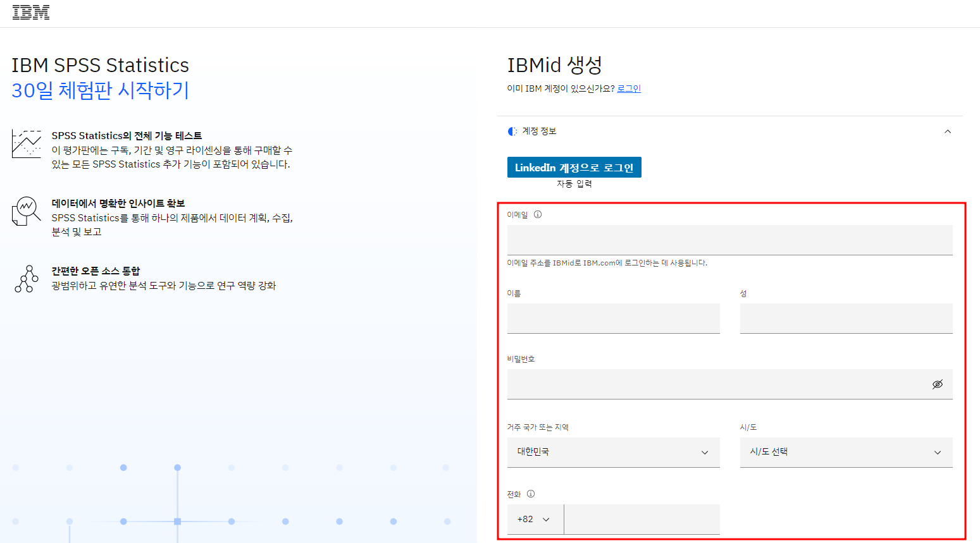Screen dimensions: 980x543
Task: Click the IBM logo
Action: 30,11
